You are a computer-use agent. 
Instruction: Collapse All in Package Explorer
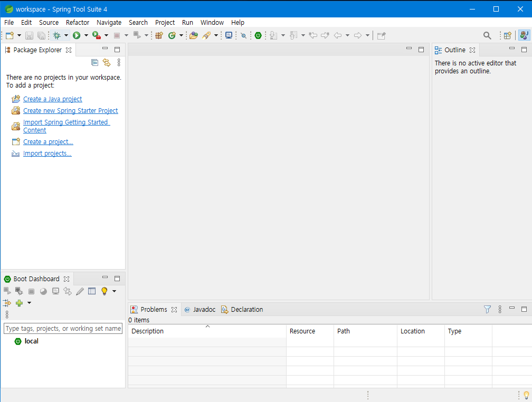[x=94, y=62]
